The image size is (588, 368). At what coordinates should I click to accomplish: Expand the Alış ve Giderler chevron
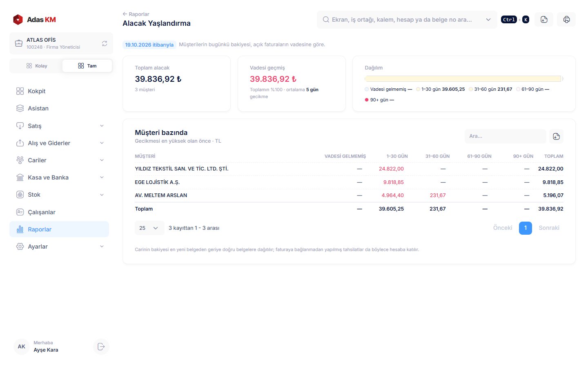point(102,143)
